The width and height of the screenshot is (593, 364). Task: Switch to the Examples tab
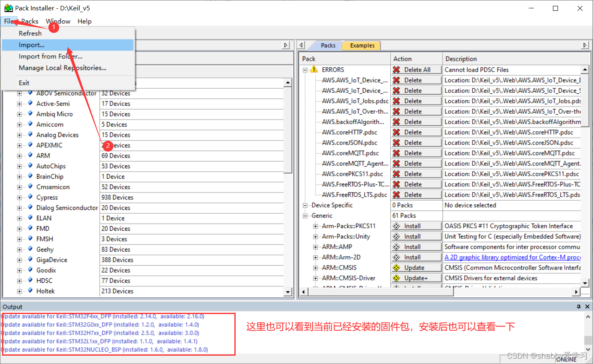[x=362, y=45]
